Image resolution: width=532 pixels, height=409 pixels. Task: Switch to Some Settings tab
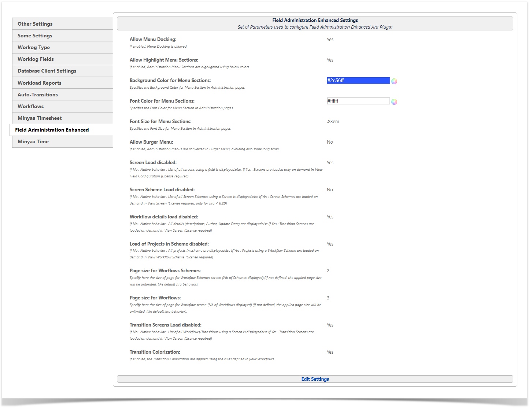[35, 36]
